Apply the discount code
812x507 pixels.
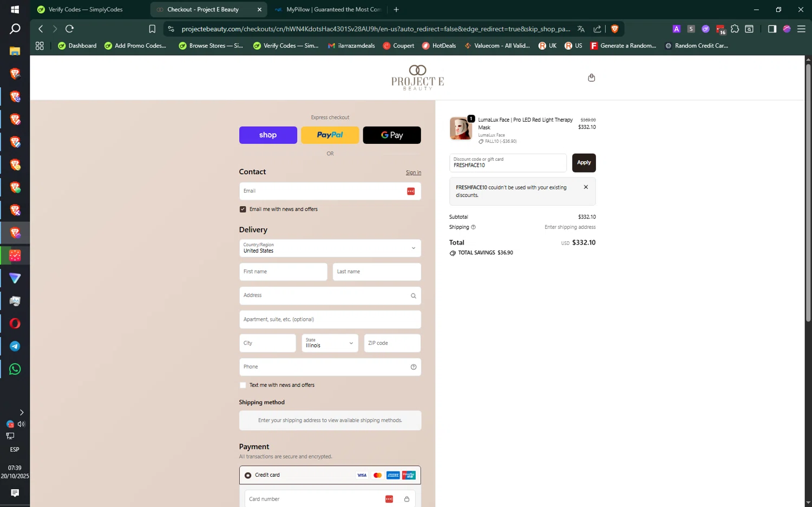[x=584, y=163]
